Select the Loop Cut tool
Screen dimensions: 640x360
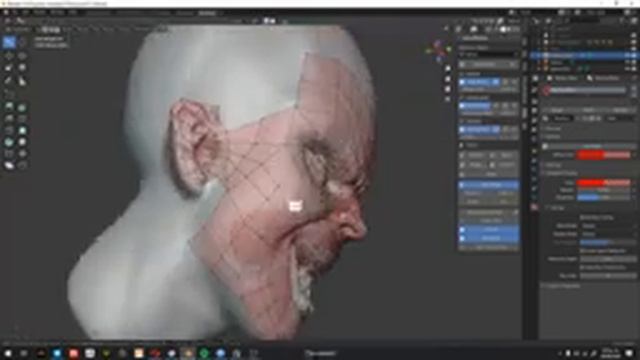point(22,119)
